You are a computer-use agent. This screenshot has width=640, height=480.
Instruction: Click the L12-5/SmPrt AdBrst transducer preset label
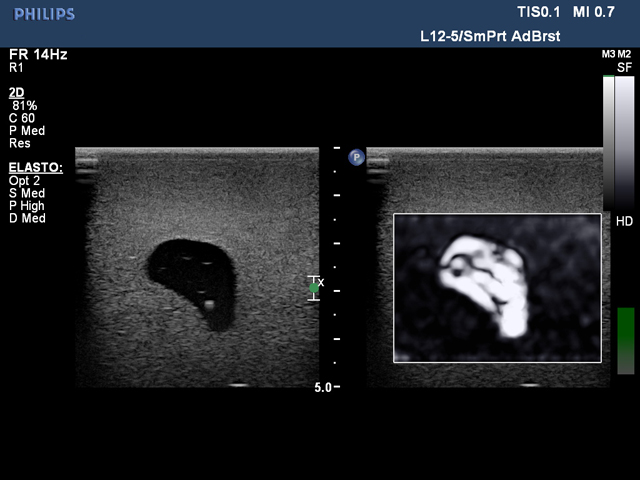[489, 36]
